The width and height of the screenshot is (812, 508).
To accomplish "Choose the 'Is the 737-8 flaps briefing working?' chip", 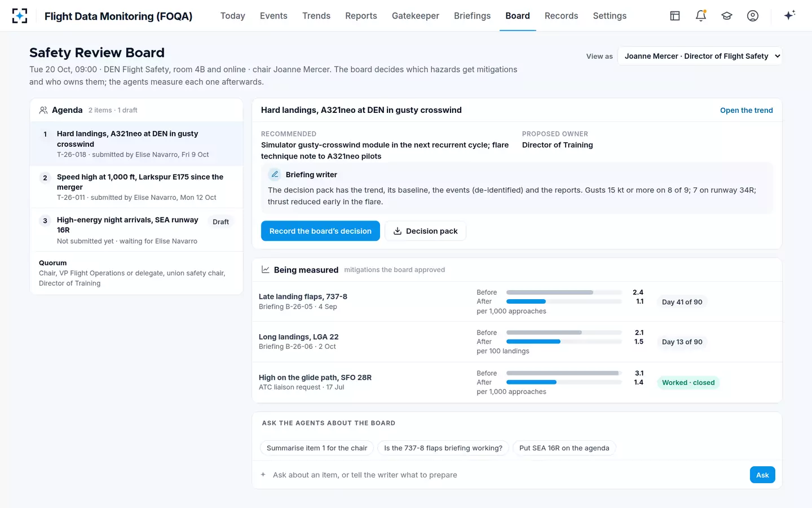I will click(x=443, y=448).
